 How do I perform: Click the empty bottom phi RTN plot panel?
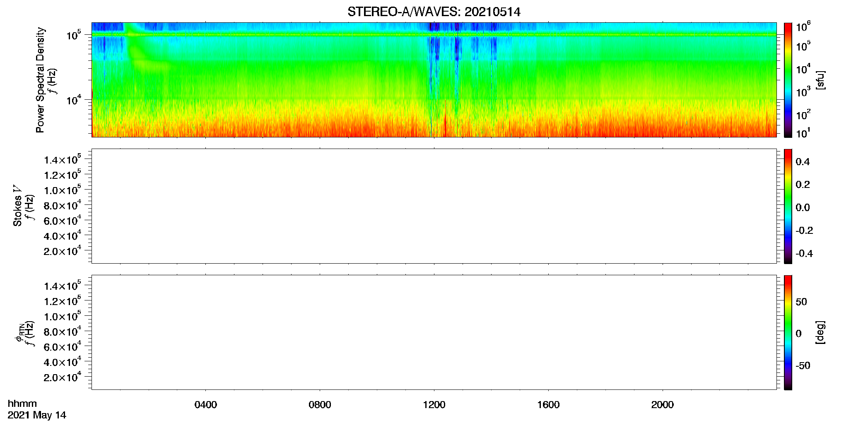[x=434, y=332]
